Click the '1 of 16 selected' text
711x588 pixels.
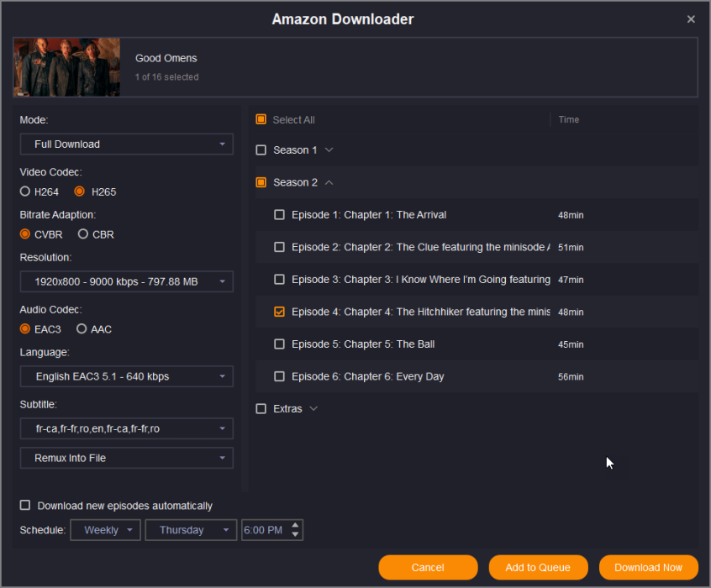pyautogui.click(x=167, y=77)
